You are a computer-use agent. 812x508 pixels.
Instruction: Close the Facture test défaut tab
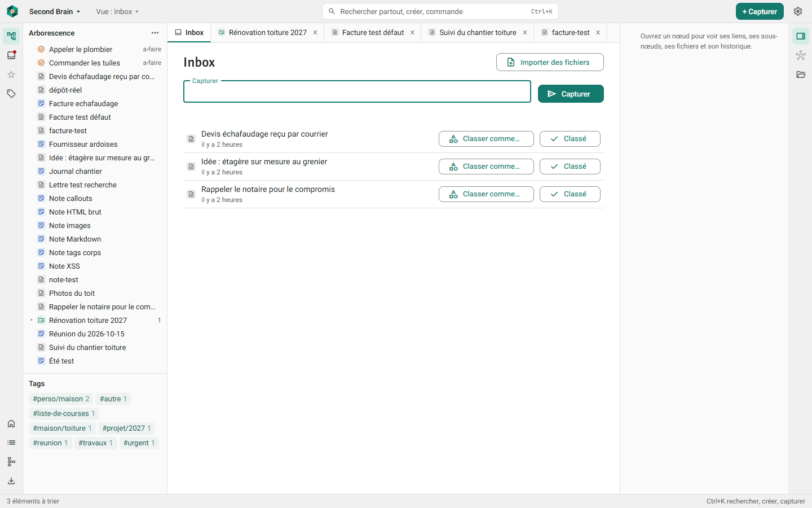point(413,33)
